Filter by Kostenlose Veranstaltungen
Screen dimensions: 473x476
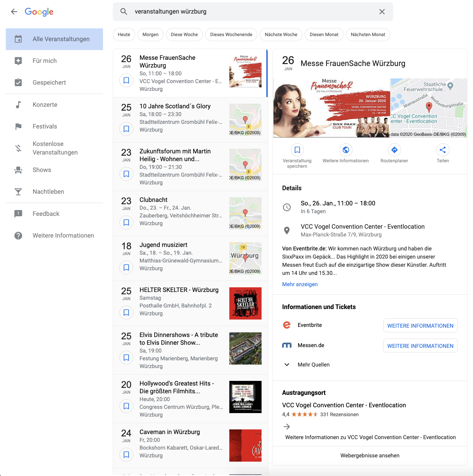tap(54, 148)
